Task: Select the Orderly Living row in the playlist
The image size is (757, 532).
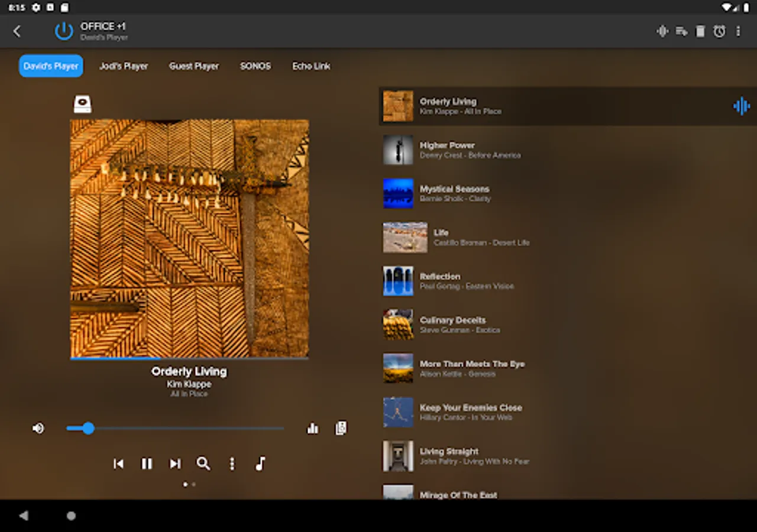Action: 568,106
